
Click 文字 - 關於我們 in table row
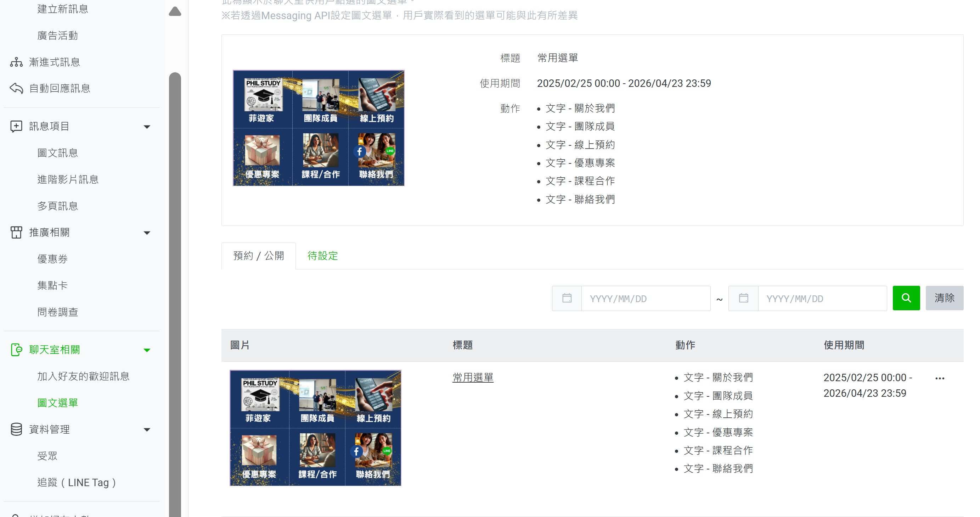coord(718,378)
